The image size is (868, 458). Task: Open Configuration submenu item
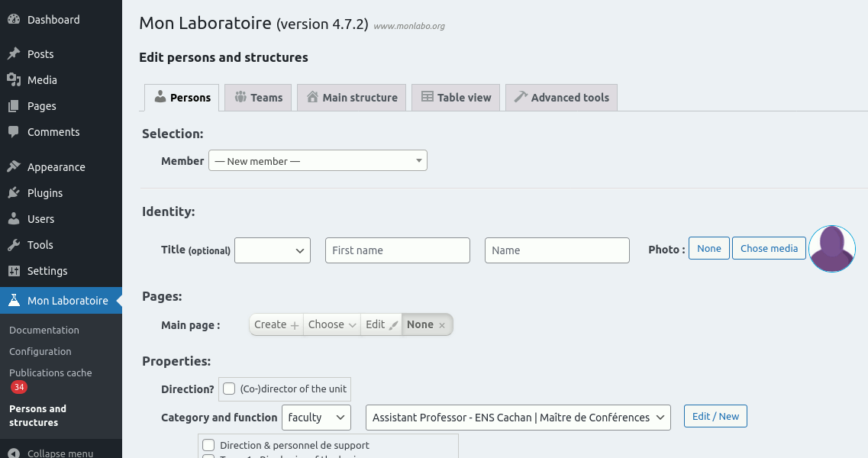[x=40, y=352]
